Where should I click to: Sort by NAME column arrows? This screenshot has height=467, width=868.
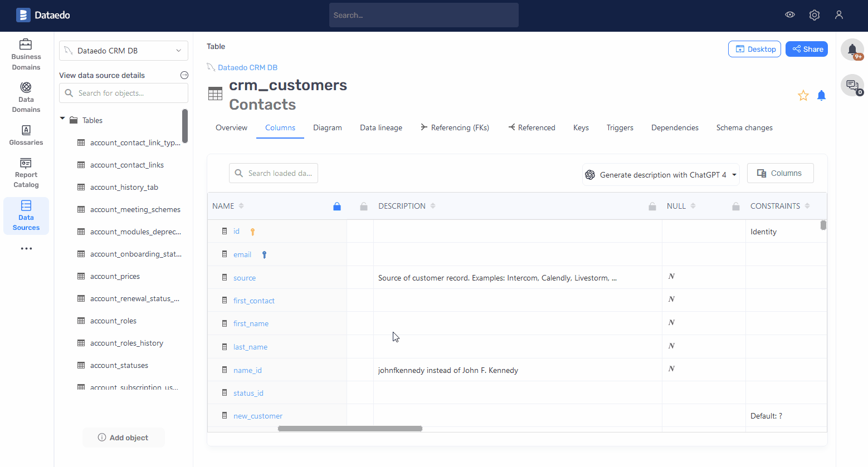pyautogui.click(x=241, y=206)
